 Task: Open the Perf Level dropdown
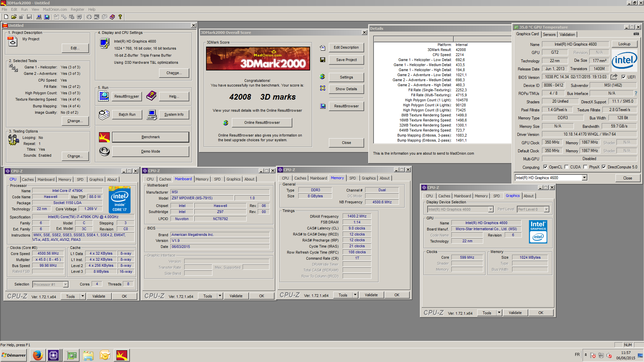click(x=546, y=209)
